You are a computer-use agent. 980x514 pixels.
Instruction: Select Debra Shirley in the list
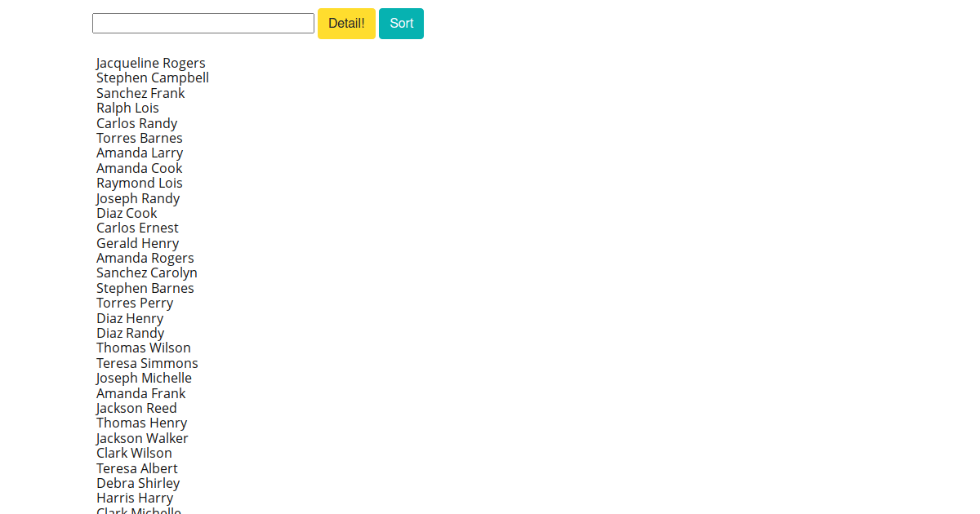pyautogui.click(x=138, y=484)
